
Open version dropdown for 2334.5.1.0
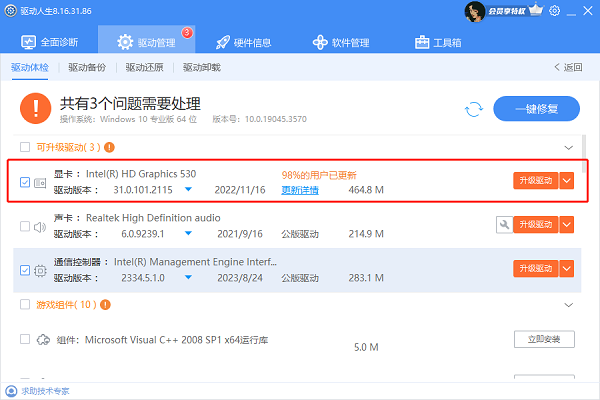click(x=188, y=277)
